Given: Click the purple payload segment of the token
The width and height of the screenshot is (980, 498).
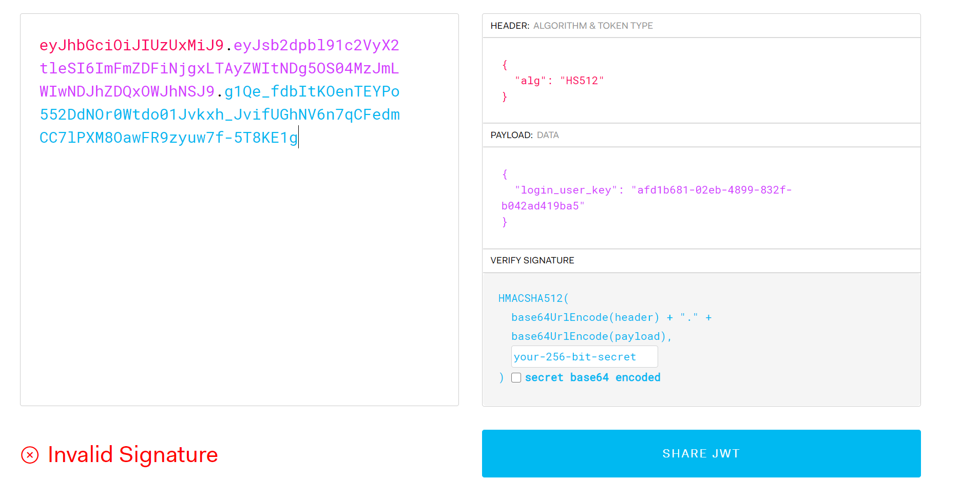Looking at the screenshot, I should tap(219, 69).
